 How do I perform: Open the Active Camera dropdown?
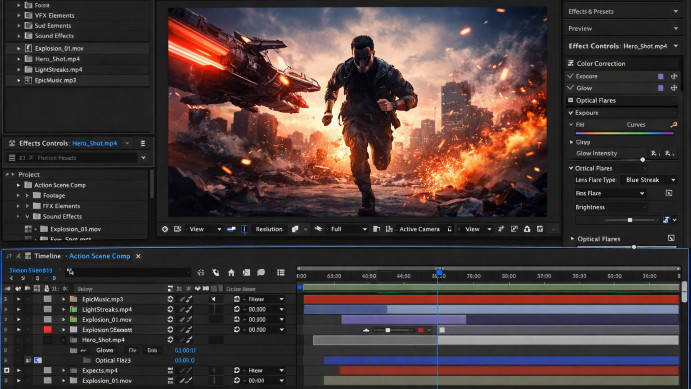click(x=424, y=229)
